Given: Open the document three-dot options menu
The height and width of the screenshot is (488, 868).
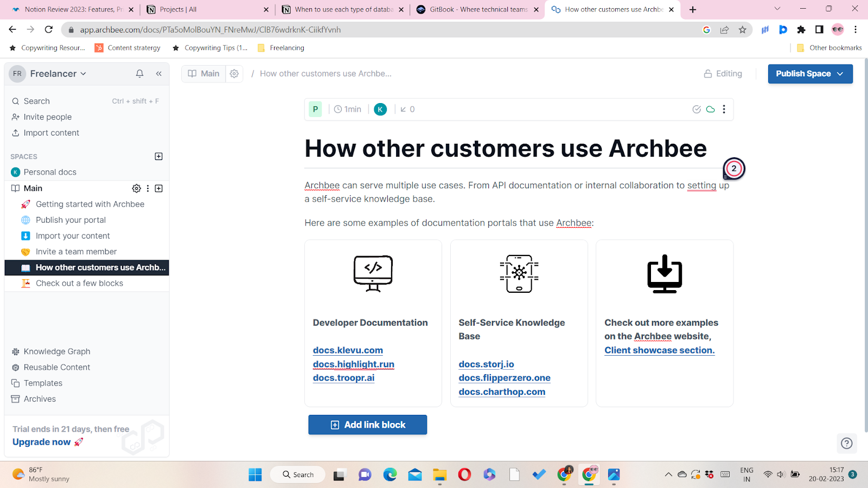Looking at the screenshot, I should pyautogui.click(x=724, y=109).
